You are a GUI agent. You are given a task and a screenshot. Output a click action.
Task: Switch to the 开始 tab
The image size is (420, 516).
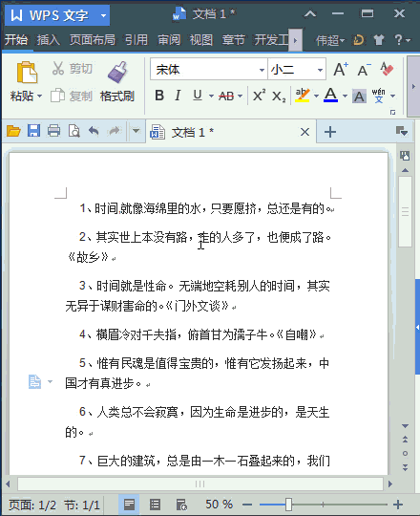(x=16, y=40)
